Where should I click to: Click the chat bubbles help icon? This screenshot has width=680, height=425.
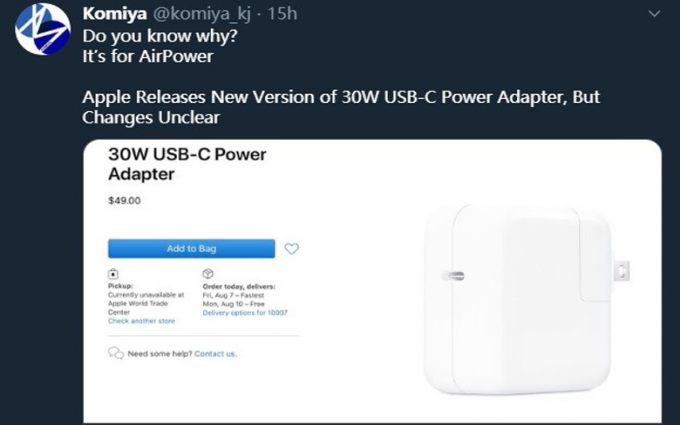pyautogui.click(x=116, y=353)
